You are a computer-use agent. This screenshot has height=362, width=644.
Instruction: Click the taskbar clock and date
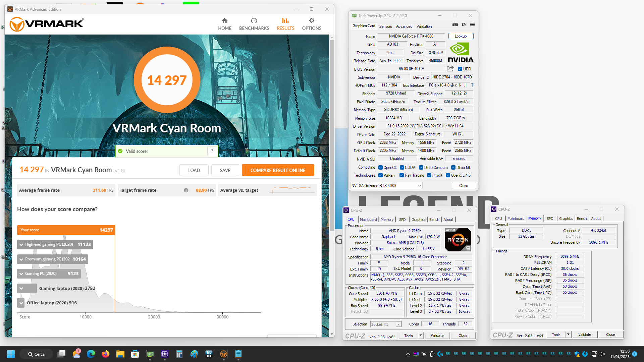click(620, 354)
